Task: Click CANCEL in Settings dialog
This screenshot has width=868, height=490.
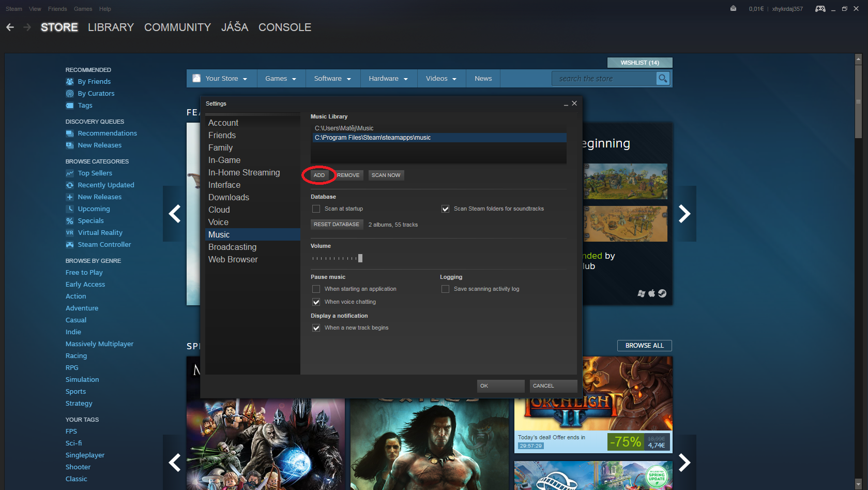Action: coord(554,386)
